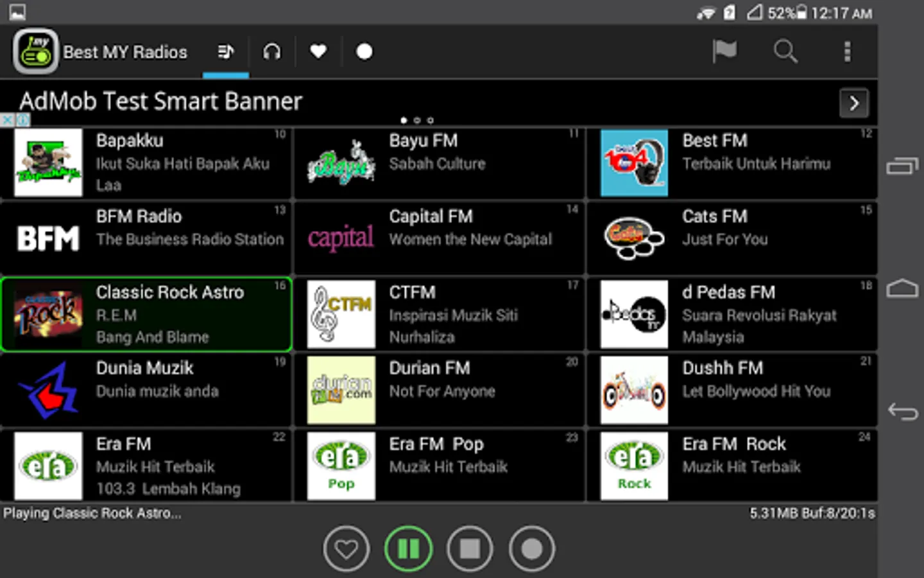Image resolution: width=924 pixels, height=578 pixels.
Task: Tap the battery 52% indicator
Action: (x=787, y=13)
